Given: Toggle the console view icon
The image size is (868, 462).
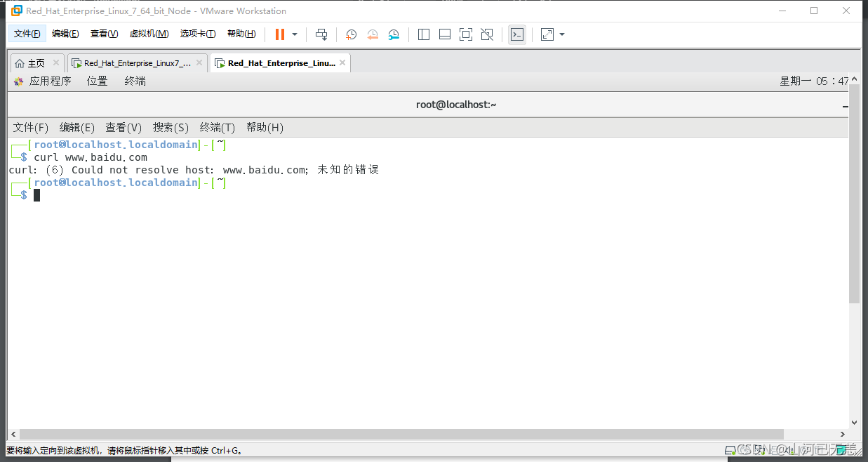Looking at the screenshot, I should tap(517, 34).
